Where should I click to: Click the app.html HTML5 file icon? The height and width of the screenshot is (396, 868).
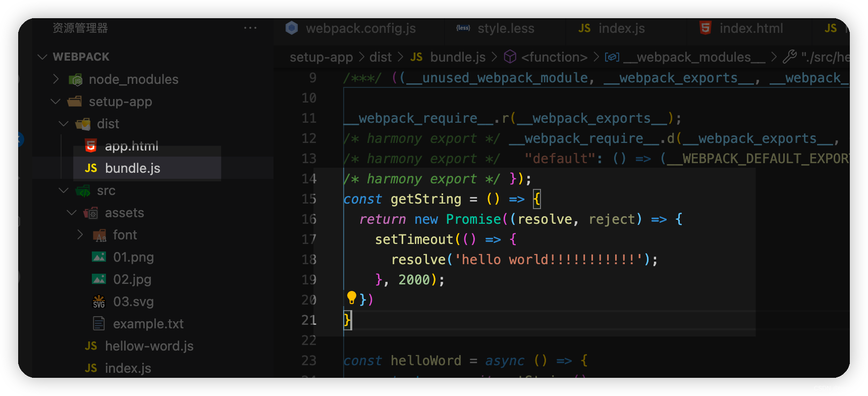click(91, 146)
